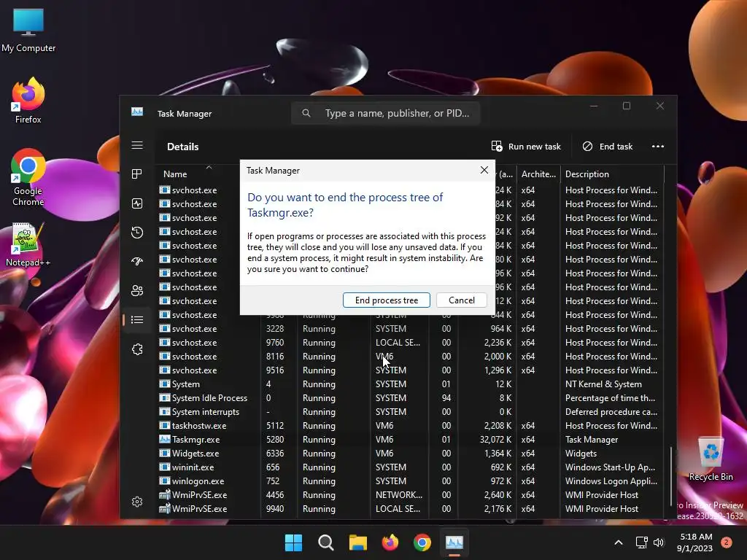The width and height of the screenshot is (747, 560).
Task: Open the Recycle Bin desktop icon
Action: click(x=711, y=459)
